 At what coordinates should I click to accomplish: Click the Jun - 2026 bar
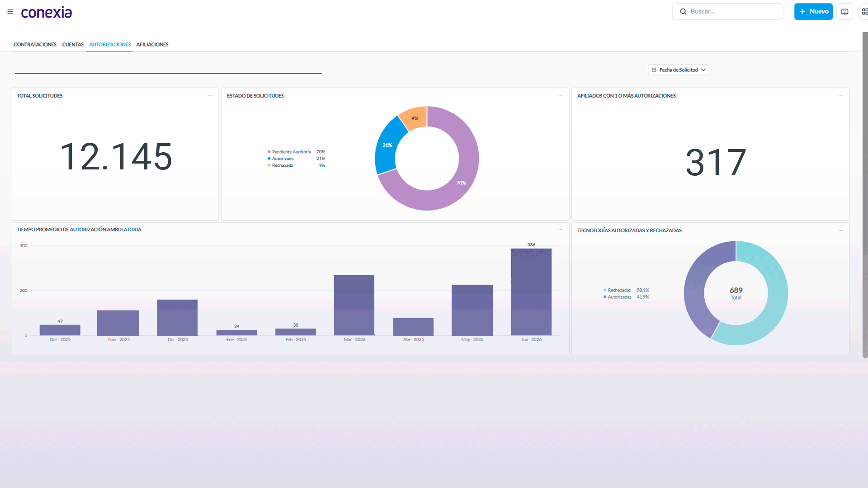pyautogui.click(x=531, y=292)
